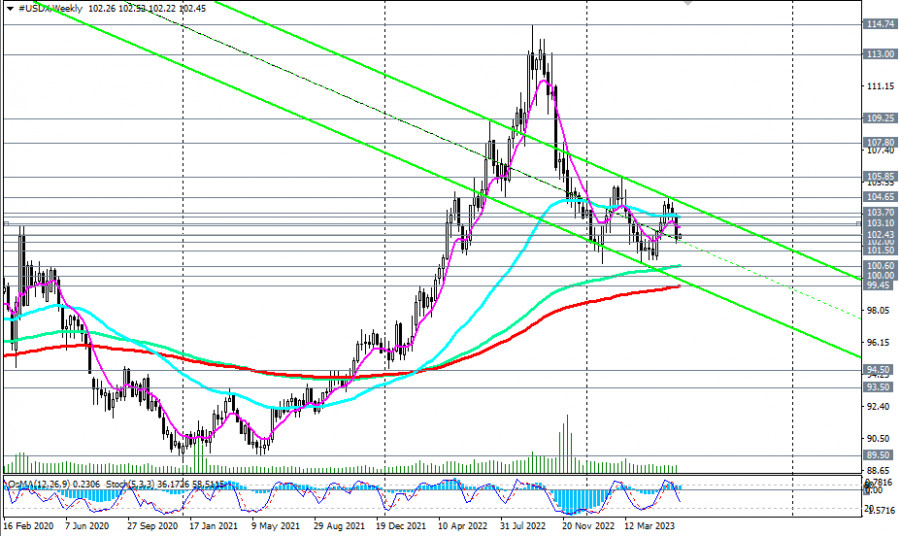Click the #USDX,Weekly symbol title
Viewport: 900px width, 536px height.
click(55, 7)
